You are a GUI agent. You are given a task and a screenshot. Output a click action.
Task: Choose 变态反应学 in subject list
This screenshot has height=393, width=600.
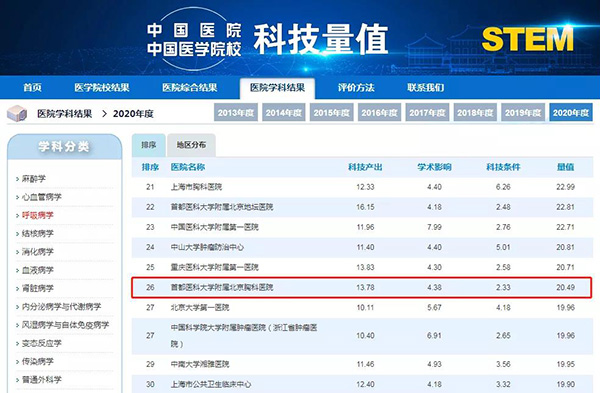coord(42,343)
